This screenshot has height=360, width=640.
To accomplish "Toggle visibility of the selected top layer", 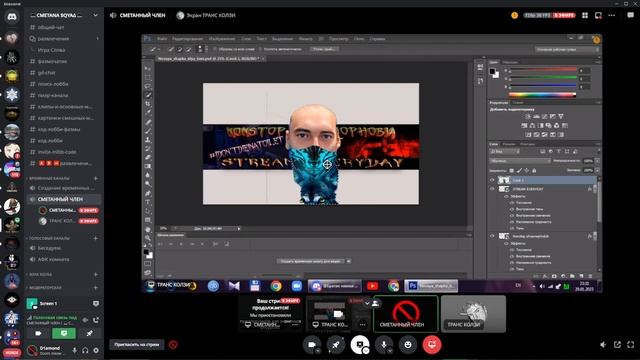I will click(492, 180).
